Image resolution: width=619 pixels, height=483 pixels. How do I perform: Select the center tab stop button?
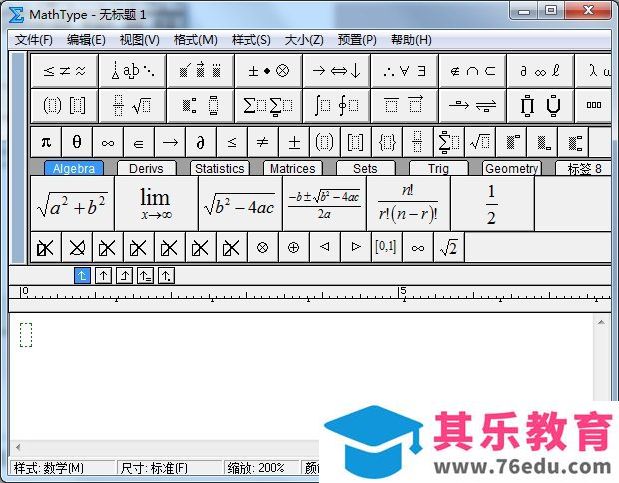103,276
